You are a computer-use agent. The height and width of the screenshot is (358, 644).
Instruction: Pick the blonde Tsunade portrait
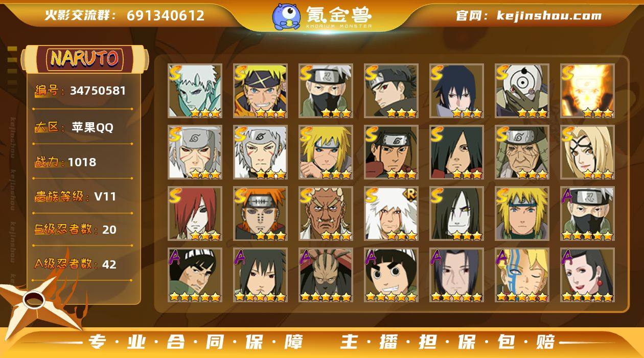point(587,152)
